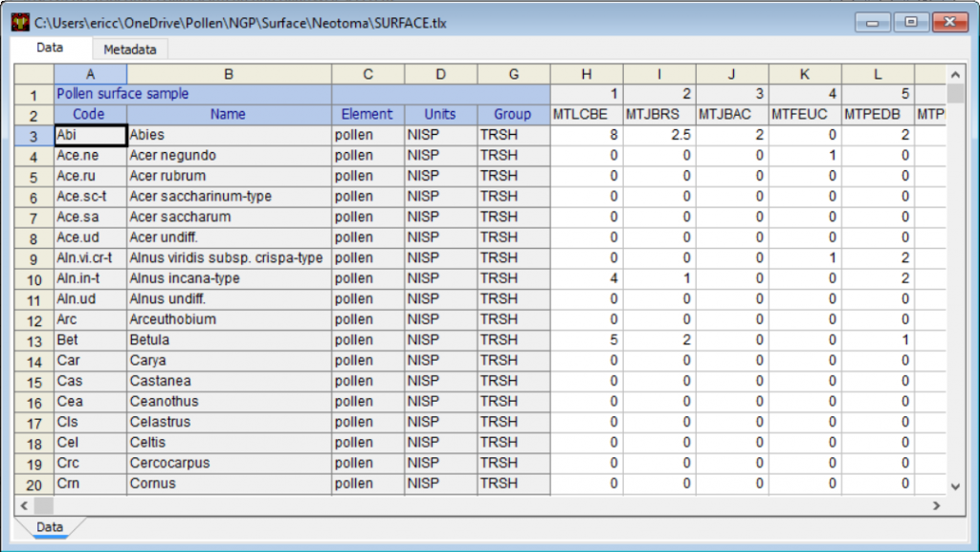The image size is (980, 552).
Task: Select the Data tab at top
Action: coord(50,48)
